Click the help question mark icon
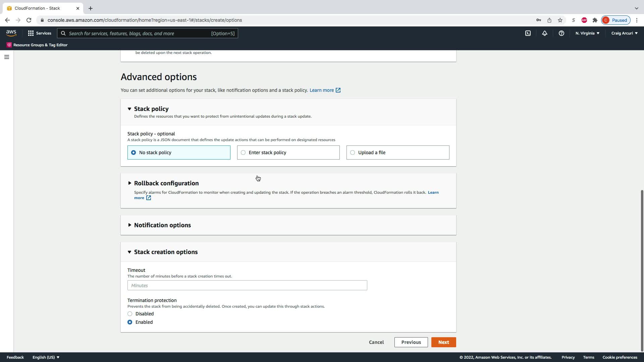Image resolution: width=644 pixels, height=362 pixels. tap(561, 33)
